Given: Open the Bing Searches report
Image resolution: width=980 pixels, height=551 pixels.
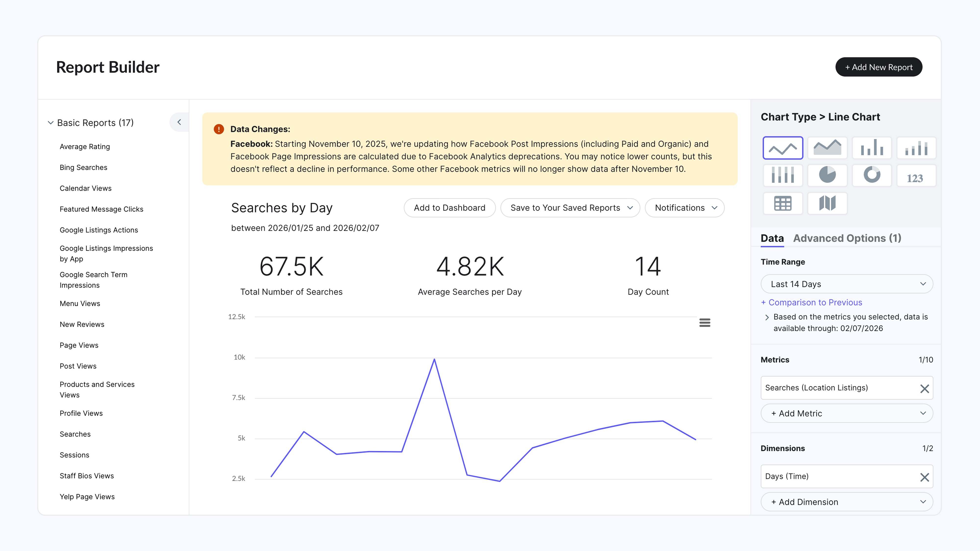Looking at the screenshot, I should (x=83, y=167).
